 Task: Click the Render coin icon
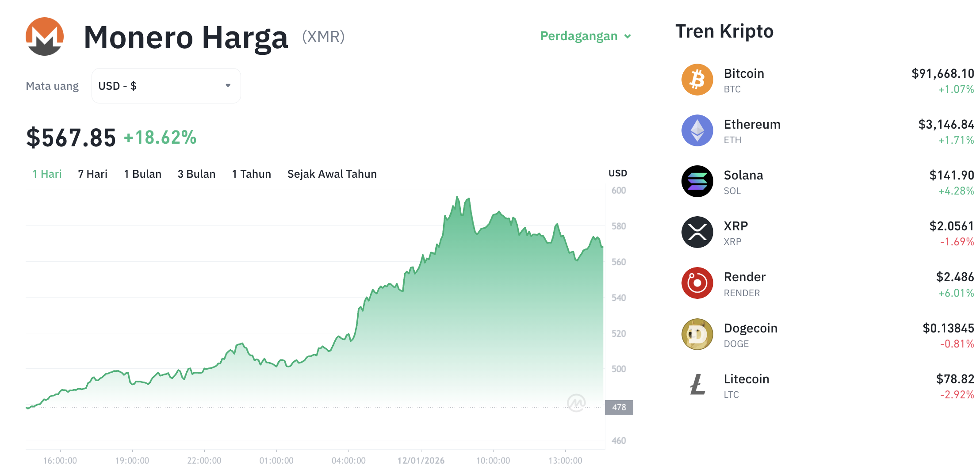tap(697, 283)
